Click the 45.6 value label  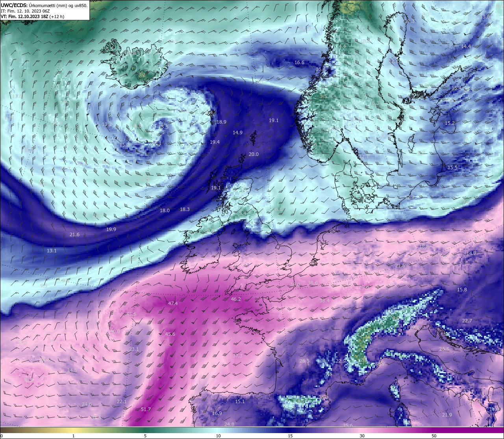tap(170, 334)
